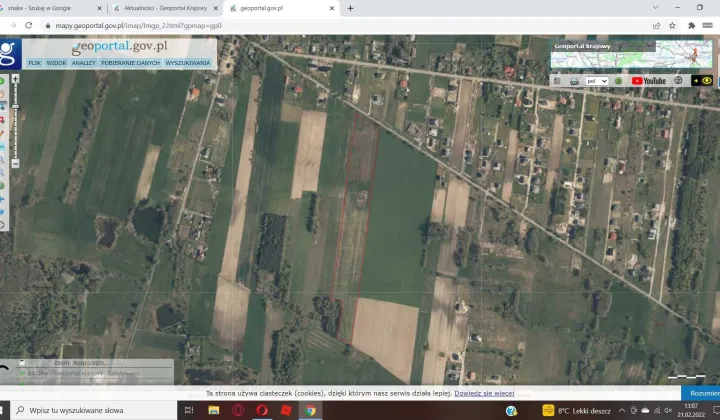Screen dimensions: 720x420
Task: Go to previous map view arrow
Action: tap(2, 199)
